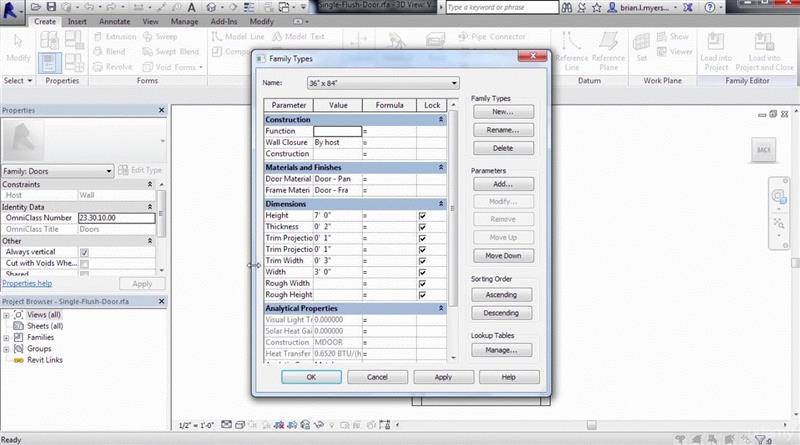Viewport: 800px width, 445px height.
Task: Select the Blend tool
Action: [110, 52]
